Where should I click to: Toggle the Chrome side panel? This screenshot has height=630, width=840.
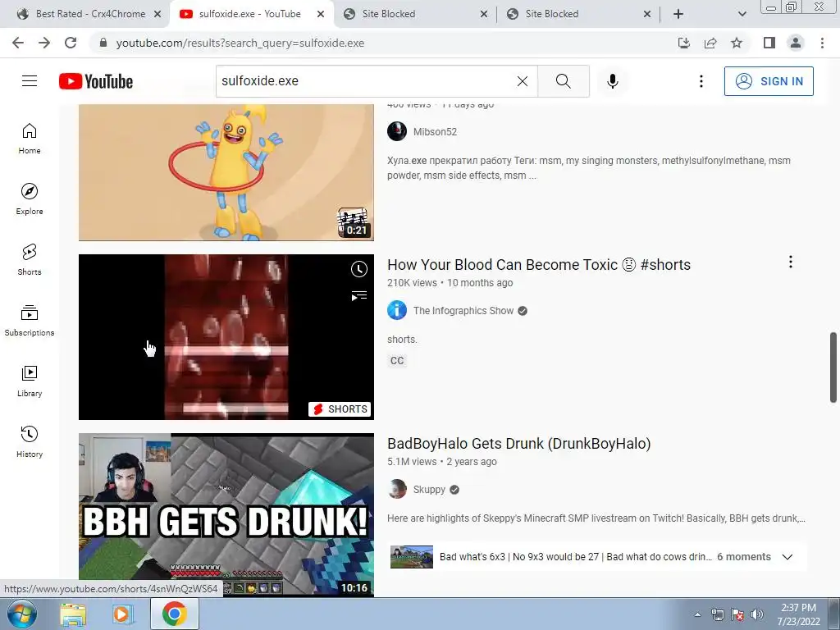pyautogui.click(x=769, y=43)
